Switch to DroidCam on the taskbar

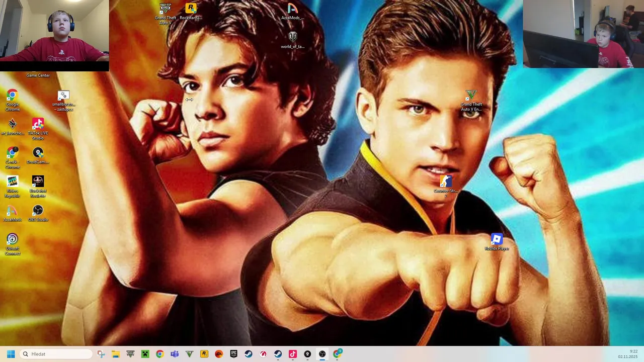[x=307, y=354]
